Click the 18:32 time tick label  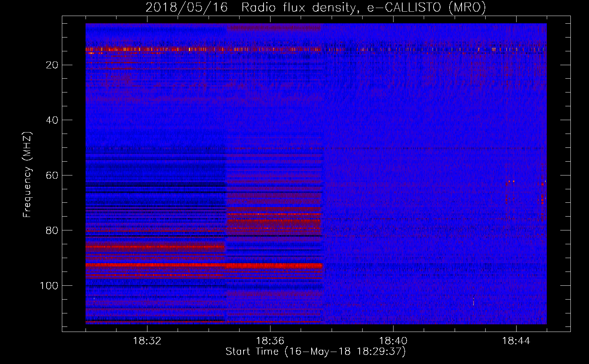(147, 341)
